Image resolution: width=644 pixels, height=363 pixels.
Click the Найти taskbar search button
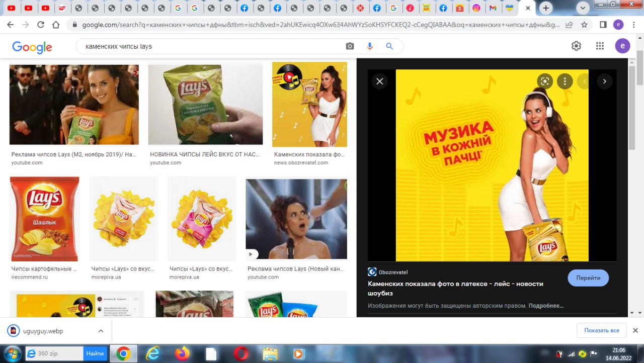(95, 353)
